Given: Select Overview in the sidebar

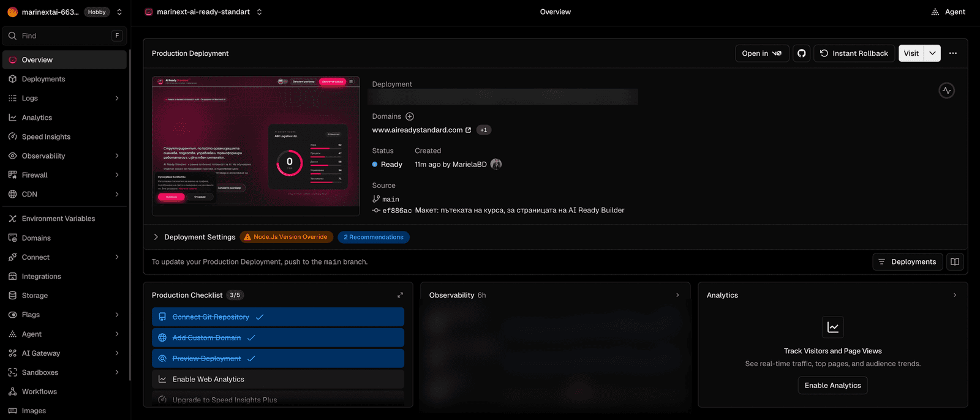Looking at the screenshot, I should click(x=64, y=60).
